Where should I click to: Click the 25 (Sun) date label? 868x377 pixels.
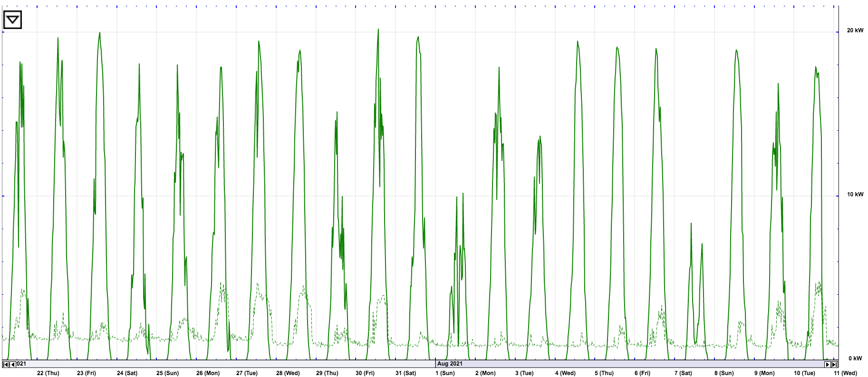[167, 373]
